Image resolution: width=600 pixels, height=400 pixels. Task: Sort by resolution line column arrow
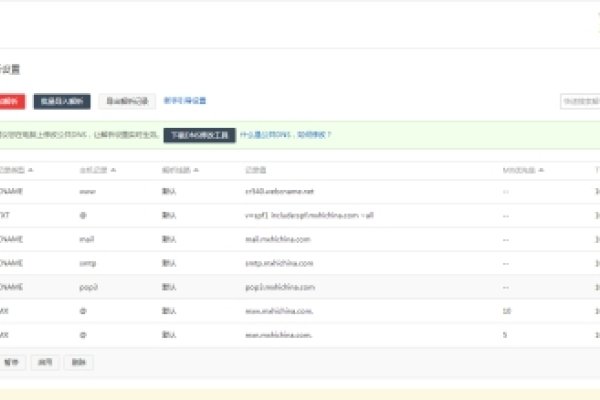pos(196,170)
